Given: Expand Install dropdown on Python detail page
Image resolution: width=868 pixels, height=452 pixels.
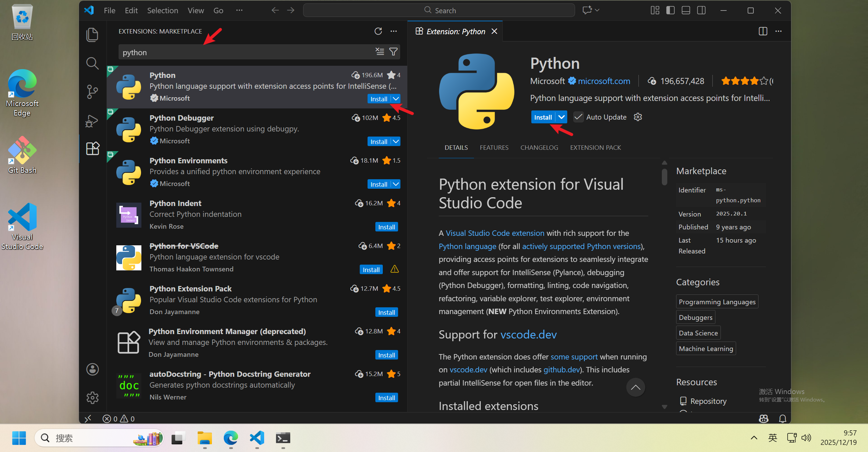Looking at the screenshot, I should pyautogui.click(x=561, y=117).
